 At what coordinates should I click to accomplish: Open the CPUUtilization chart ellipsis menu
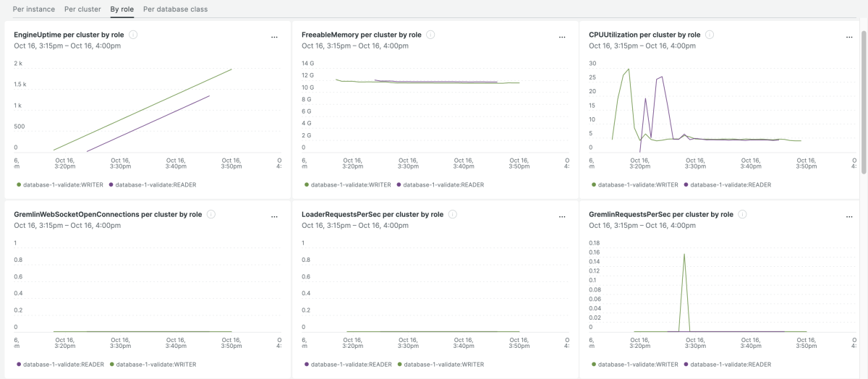850,37
